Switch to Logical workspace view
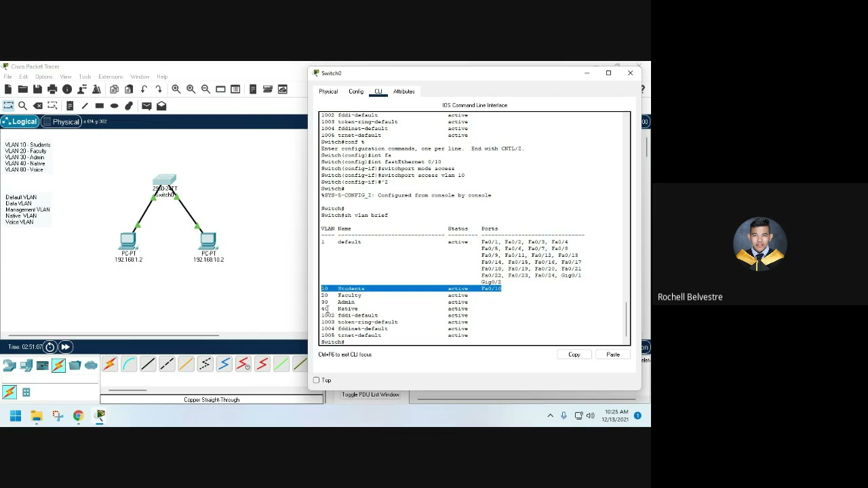Image resolution: width=868 pixels, height=488 pixels. pos(19,122)
